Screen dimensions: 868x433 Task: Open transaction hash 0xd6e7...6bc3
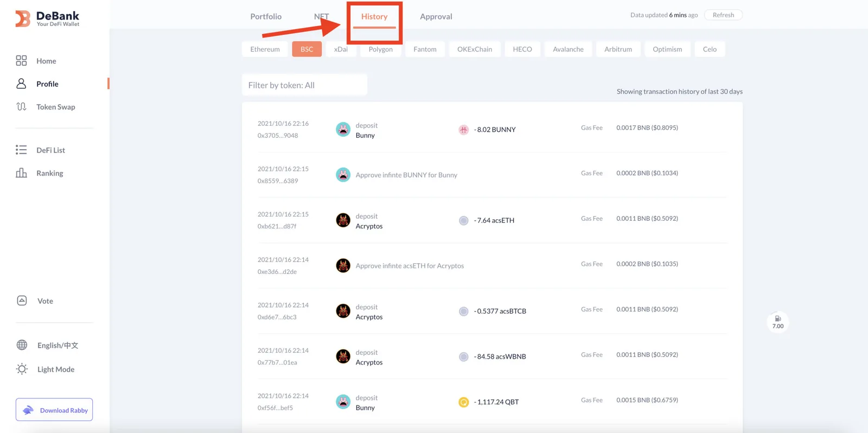click(277, 317)
